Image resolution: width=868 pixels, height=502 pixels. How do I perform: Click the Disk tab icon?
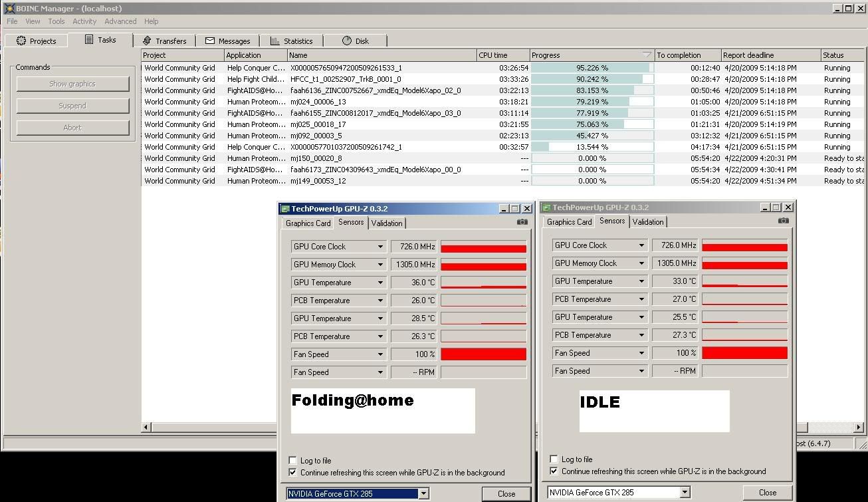(346, 41)
